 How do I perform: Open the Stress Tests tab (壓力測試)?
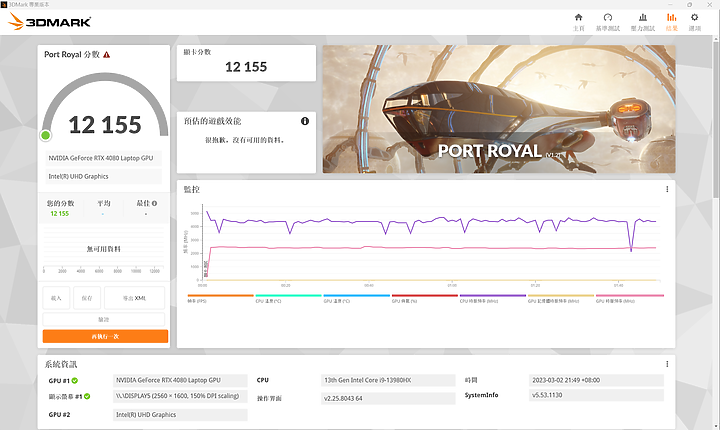pyautogui.click(x=642, y=22)
